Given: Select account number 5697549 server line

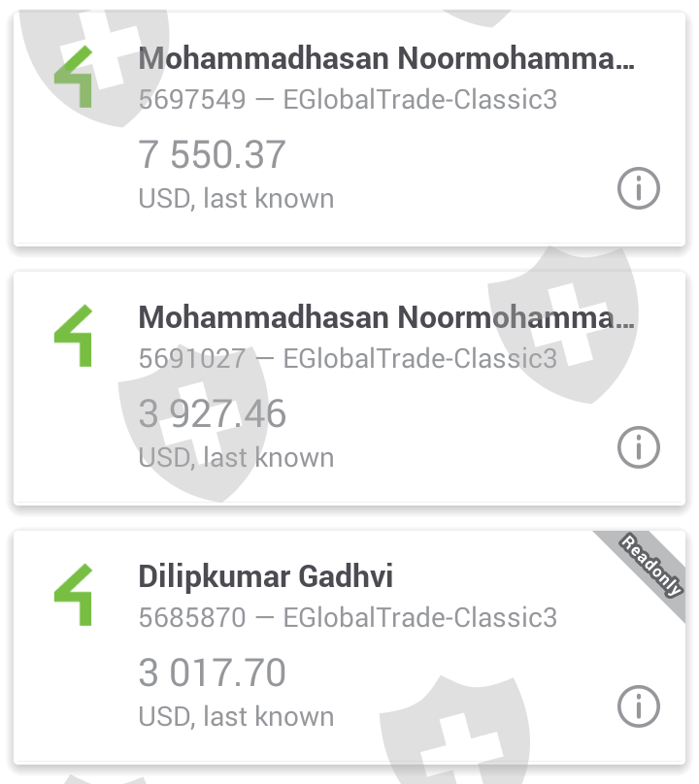Looking at the screenshot, I should point(348,100).
